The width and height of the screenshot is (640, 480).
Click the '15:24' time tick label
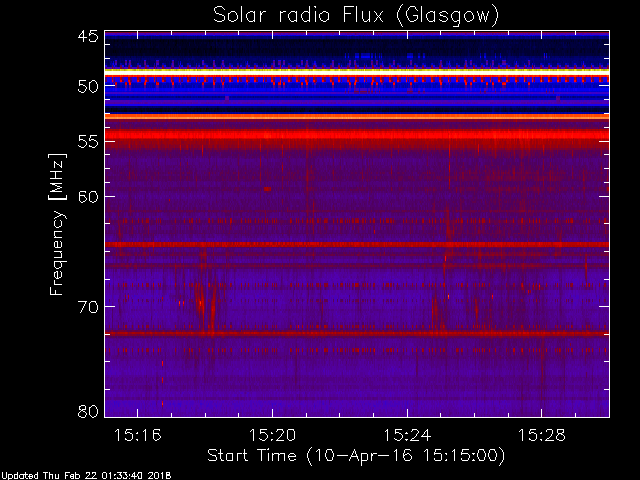tap(407, 435)
